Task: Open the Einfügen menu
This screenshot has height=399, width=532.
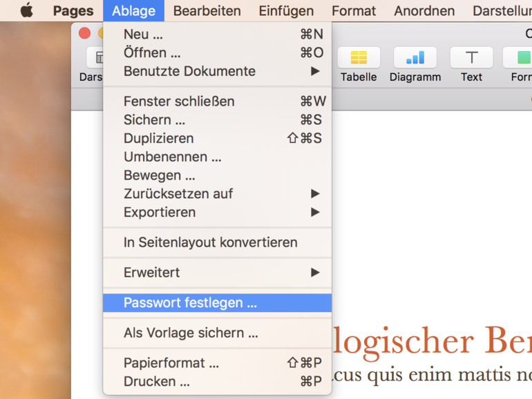Action: click(x=286, y=11)
